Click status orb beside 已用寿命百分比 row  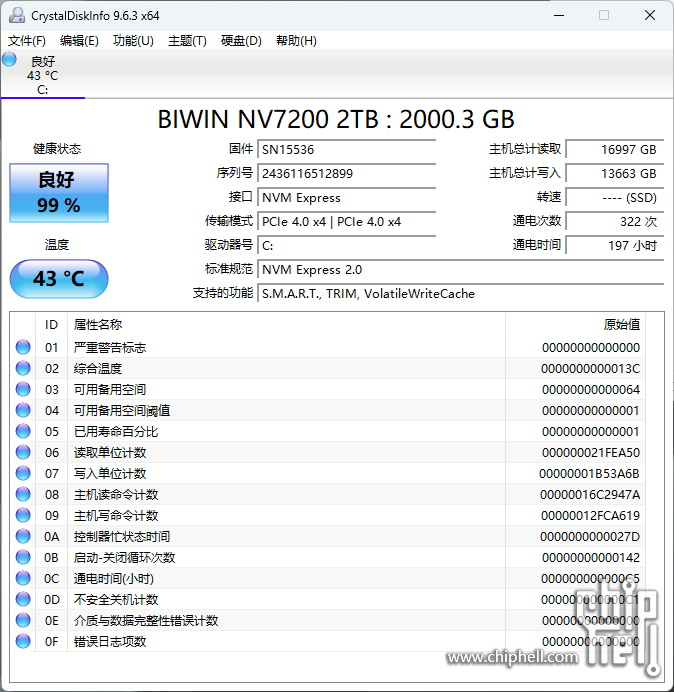[x=23, y=431]
